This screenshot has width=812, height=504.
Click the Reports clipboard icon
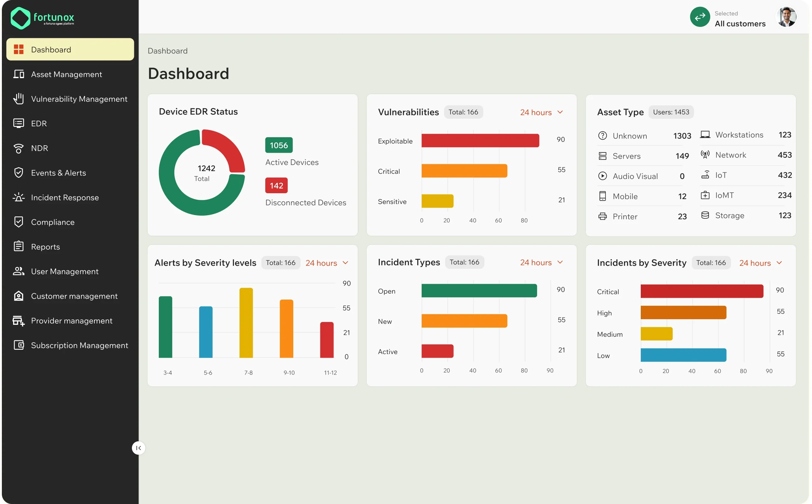click(x=19, y=247)
